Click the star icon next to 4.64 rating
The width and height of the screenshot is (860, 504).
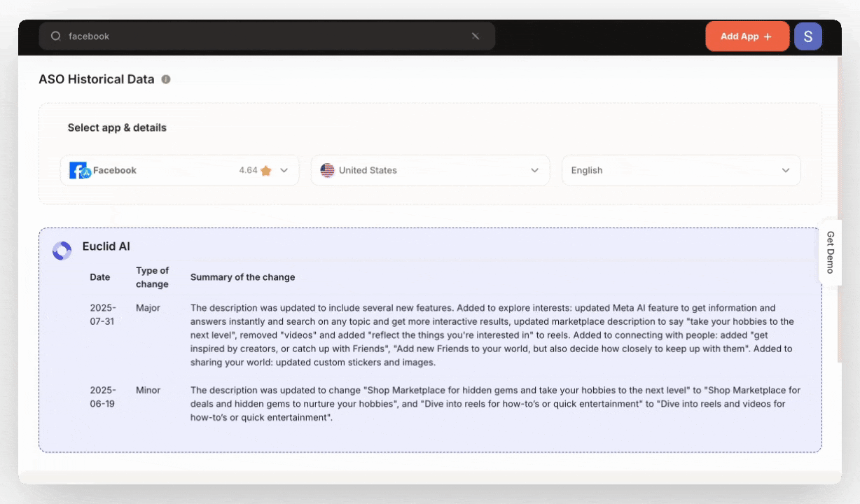(265, 170)
